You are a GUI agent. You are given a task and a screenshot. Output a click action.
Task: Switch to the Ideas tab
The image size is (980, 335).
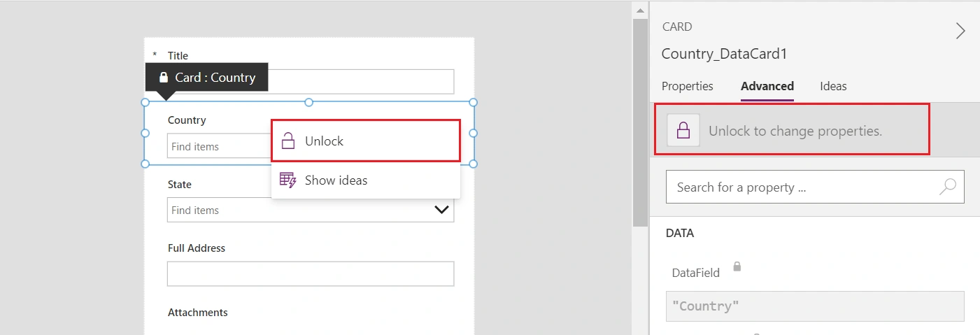click(x=833, y=86)
